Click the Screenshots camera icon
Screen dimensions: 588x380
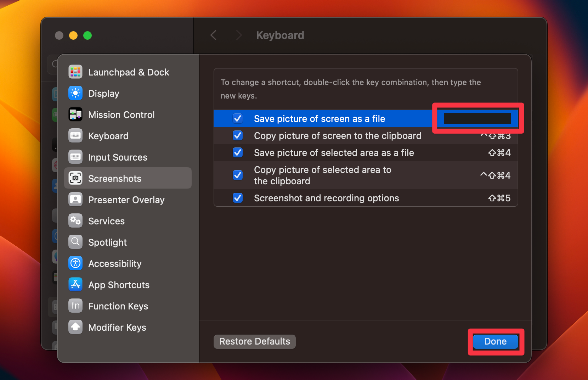tap(75, 178)
